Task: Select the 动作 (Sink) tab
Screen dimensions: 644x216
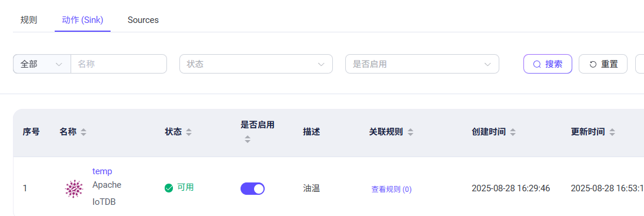Action: 82,19
